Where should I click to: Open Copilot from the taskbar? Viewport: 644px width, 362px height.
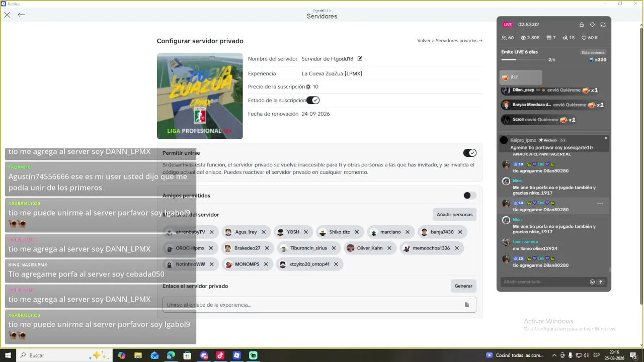point(122,355)
